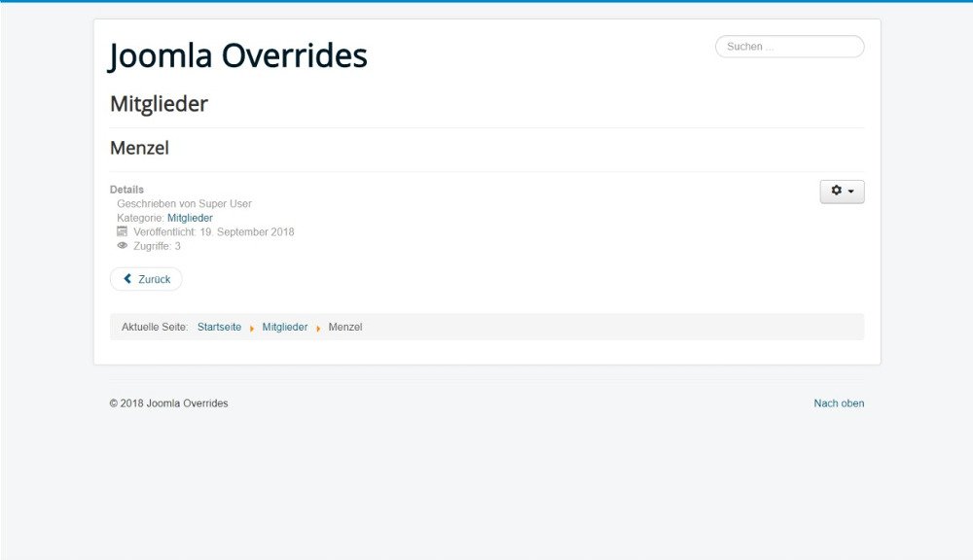973x560 pixels.
Task: Click the Aktuelle Seite: label
Action: point(155,327)
